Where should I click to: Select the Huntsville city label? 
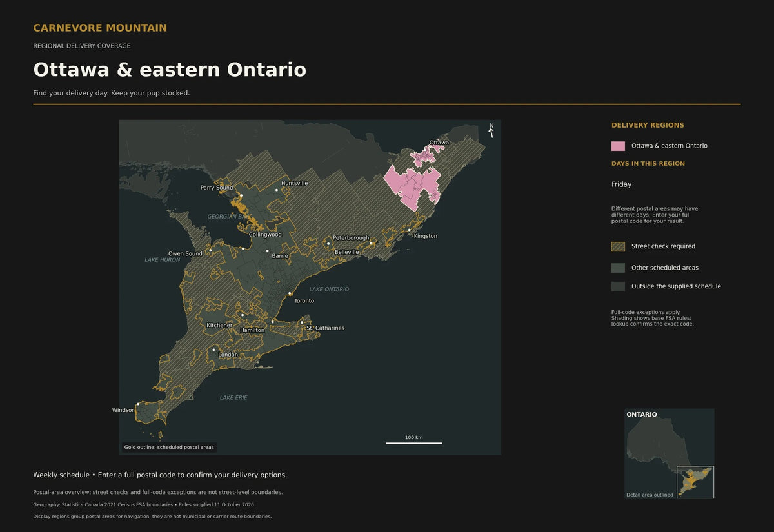295,183
